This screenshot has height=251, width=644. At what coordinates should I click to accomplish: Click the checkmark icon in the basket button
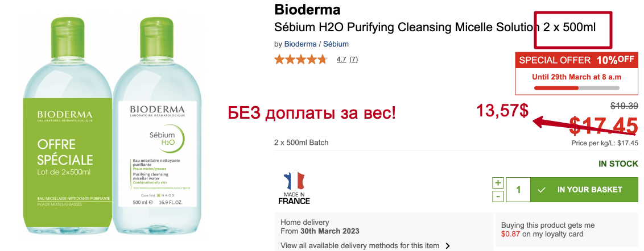tap(542, 190)
